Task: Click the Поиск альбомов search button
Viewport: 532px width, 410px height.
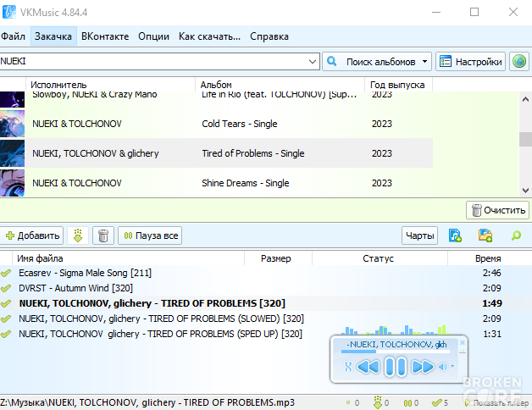Action: click(x=377, y=62)
